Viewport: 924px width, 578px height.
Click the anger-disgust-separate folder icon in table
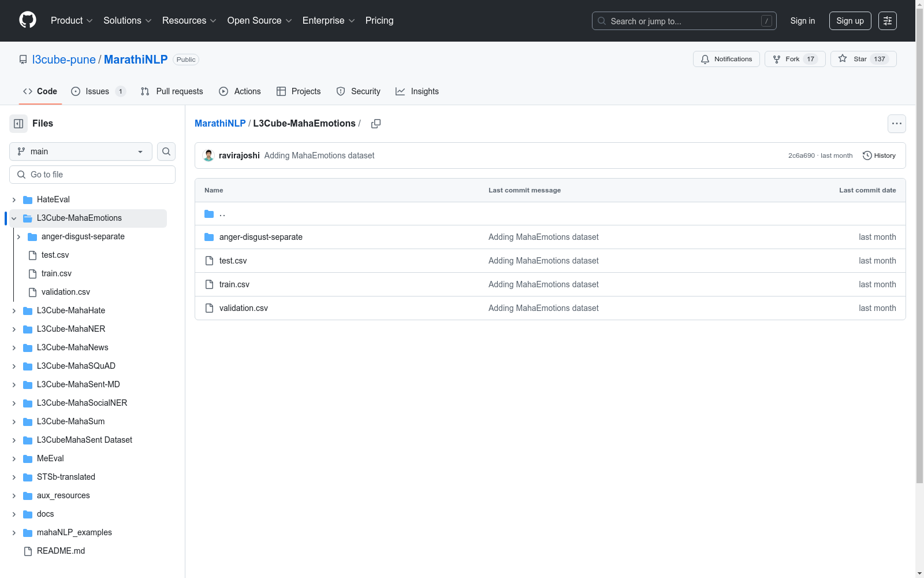[209, 237]
